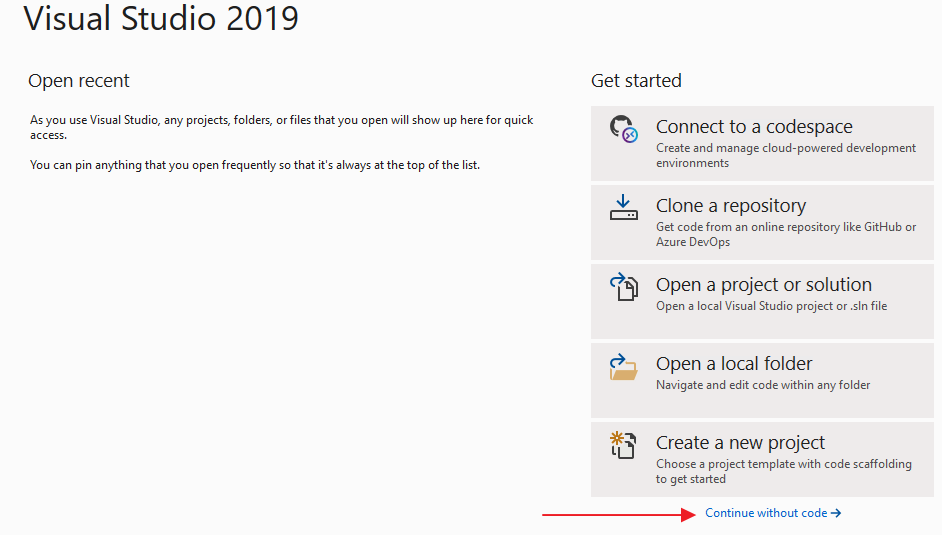Start with the 'Create a new project' title
Viewport: 942px width, 535px height.
pos(740,443)
